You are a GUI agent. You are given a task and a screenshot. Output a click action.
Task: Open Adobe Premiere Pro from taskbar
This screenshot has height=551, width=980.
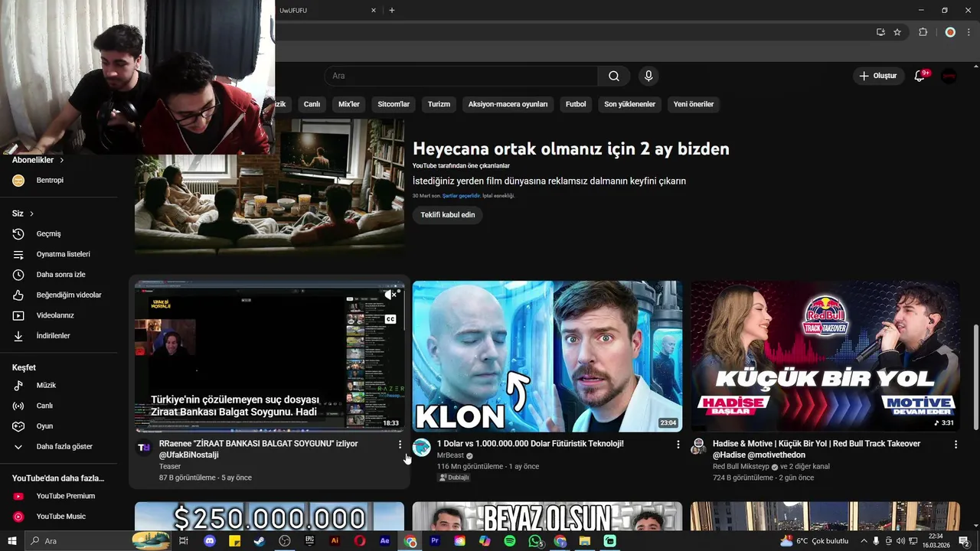[435, 541]
